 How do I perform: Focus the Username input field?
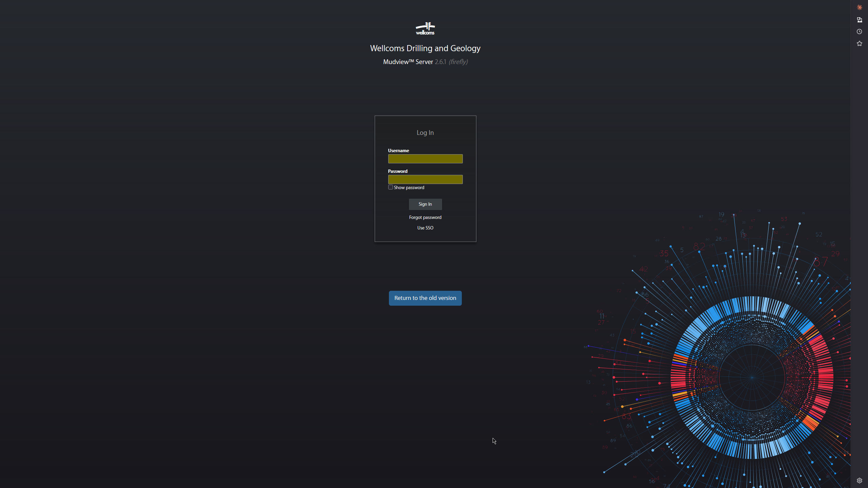[x=425, y=159]
